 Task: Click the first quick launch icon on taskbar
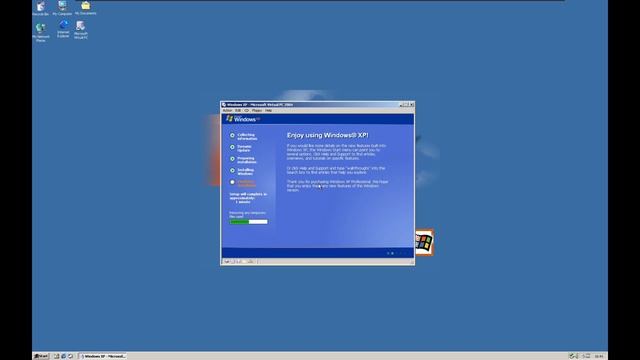(57, 356)
